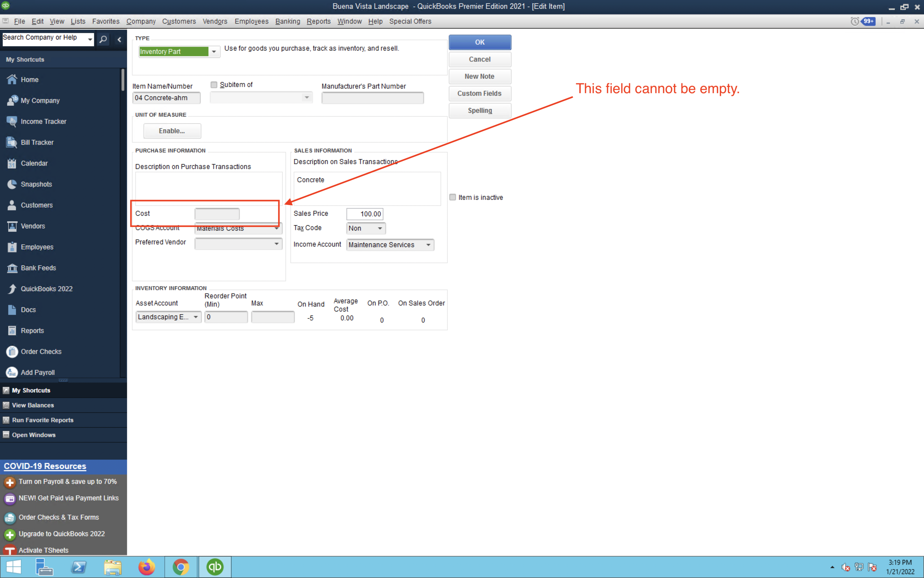Check the Item is inactive checkbox

coord(452,197)
